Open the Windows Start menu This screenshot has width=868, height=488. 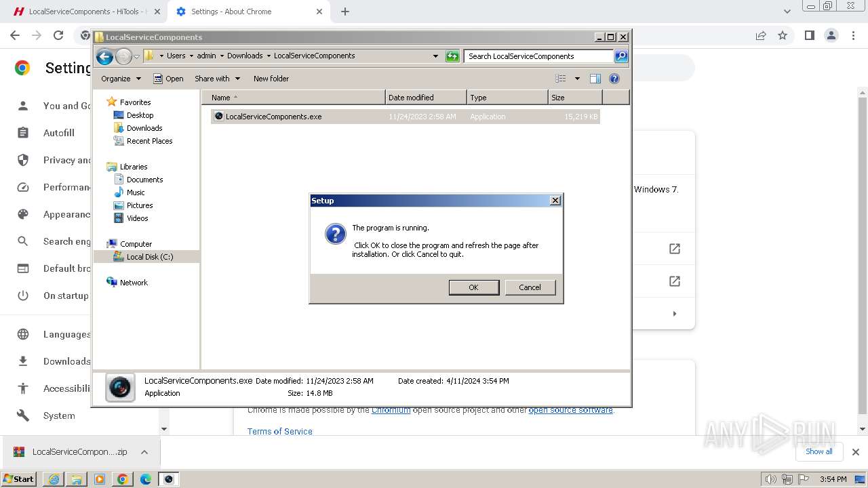[x=19, y=479]
